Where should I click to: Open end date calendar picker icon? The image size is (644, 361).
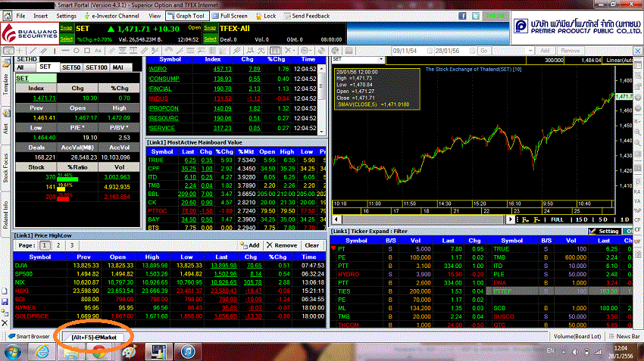[x=472, y=51]
